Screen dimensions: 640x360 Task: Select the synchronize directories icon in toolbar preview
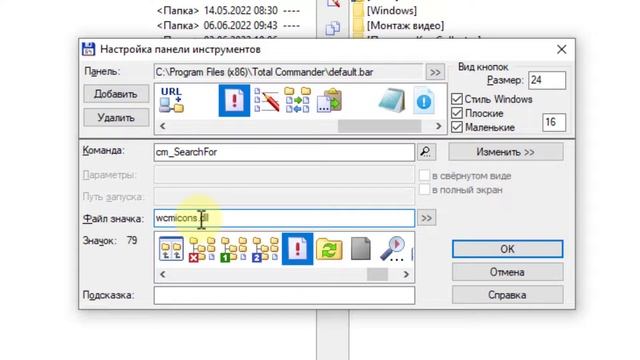(298, 100)
